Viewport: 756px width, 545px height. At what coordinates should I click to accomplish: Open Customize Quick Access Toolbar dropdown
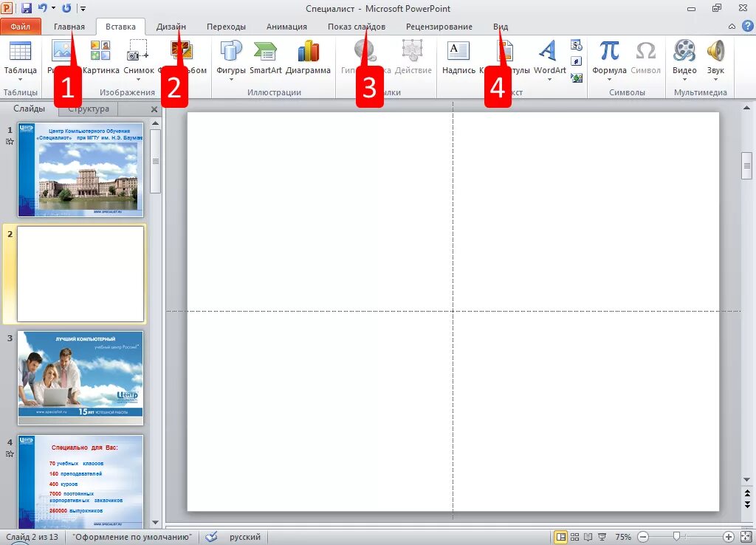(83, 8)
